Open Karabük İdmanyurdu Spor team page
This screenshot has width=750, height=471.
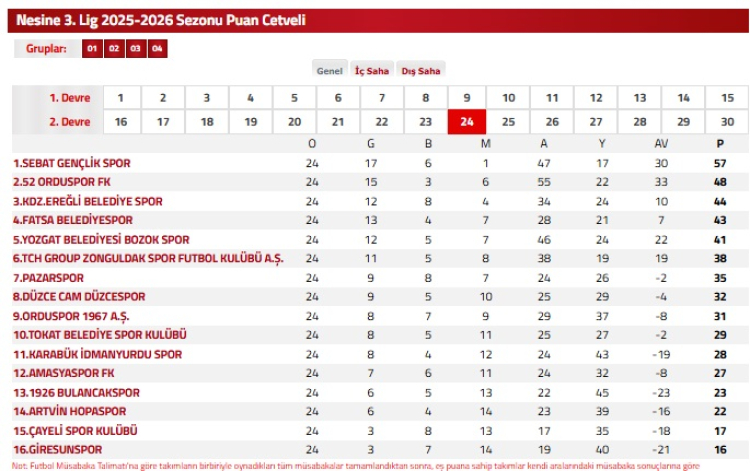pos(97,354)
